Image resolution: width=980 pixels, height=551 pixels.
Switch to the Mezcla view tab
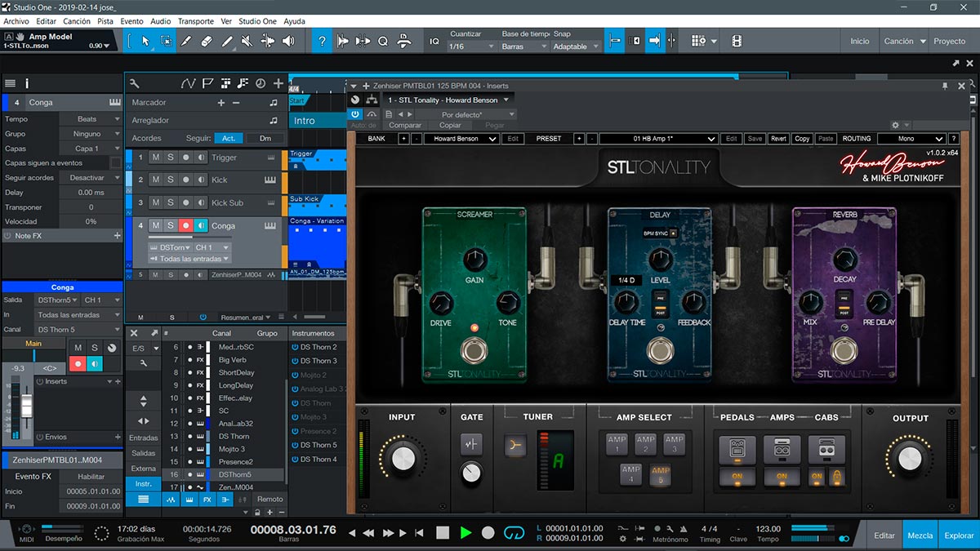click(x=920, y=535)
